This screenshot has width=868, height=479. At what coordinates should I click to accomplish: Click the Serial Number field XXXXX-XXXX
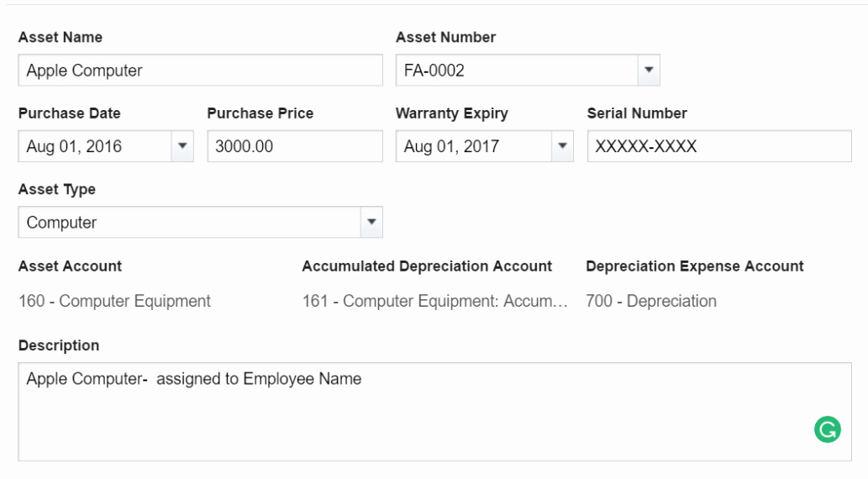pyautogui.click(x=719, y=146)
